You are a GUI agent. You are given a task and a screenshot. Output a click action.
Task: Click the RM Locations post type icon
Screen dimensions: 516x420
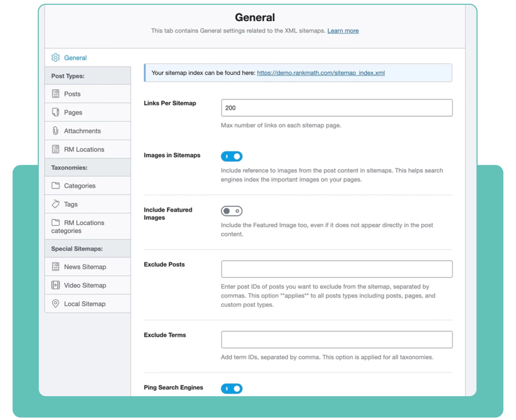pos(55,149)
